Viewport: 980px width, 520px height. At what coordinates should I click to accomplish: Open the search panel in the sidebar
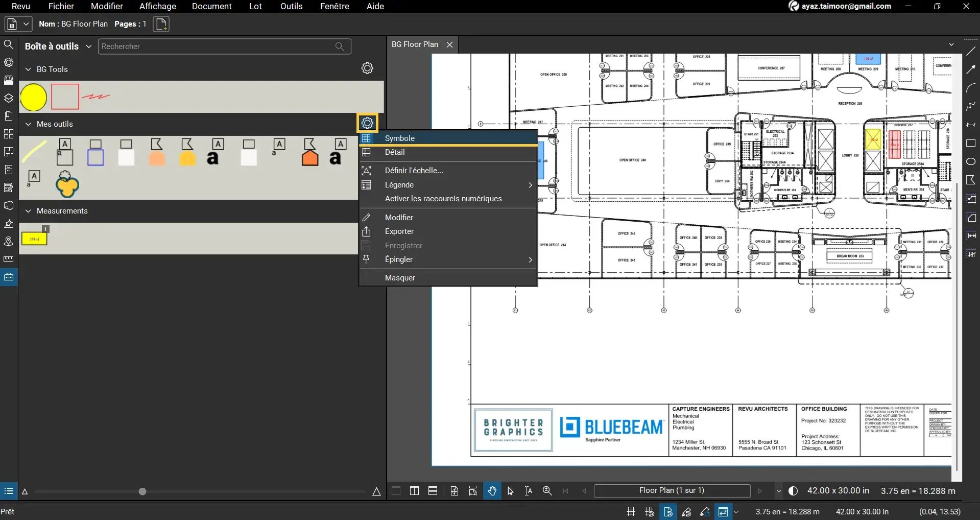click(9, 45)
